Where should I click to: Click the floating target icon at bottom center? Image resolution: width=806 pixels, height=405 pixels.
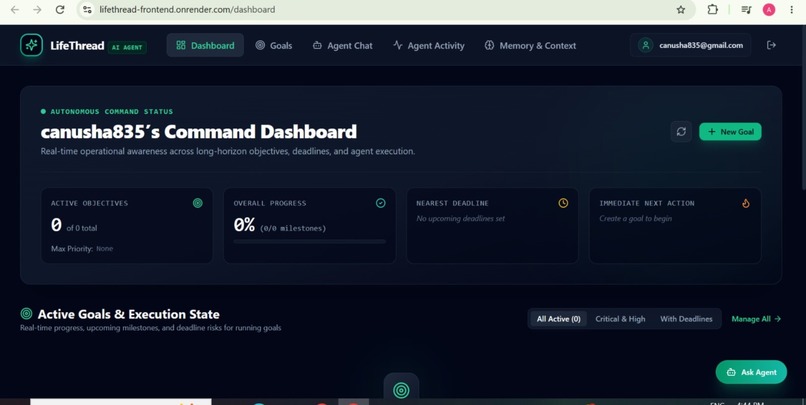401,390
